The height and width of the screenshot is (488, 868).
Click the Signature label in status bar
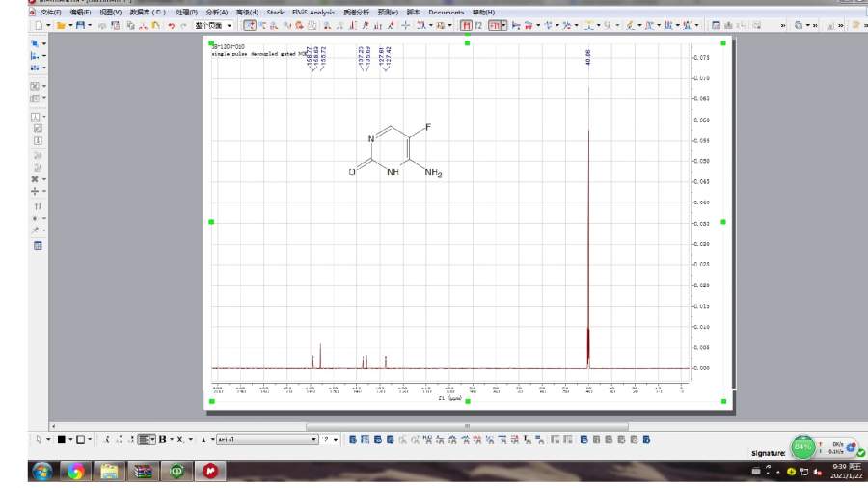click(770, 452)
